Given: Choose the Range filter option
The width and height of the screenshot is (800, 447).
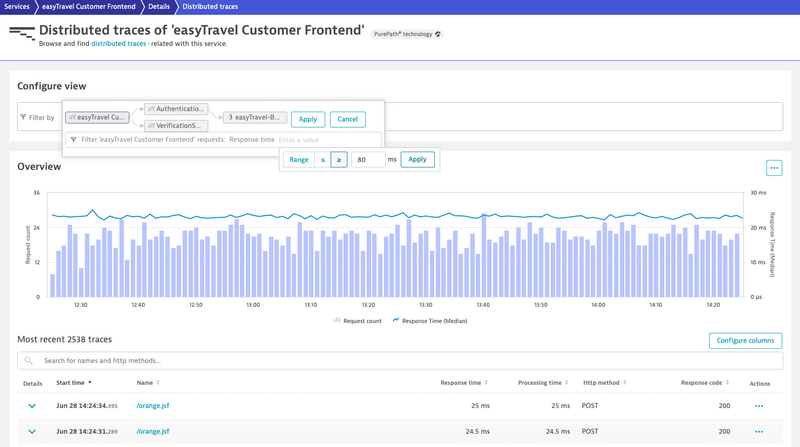Looking at the screenshot, I should (x=299, y=160).
